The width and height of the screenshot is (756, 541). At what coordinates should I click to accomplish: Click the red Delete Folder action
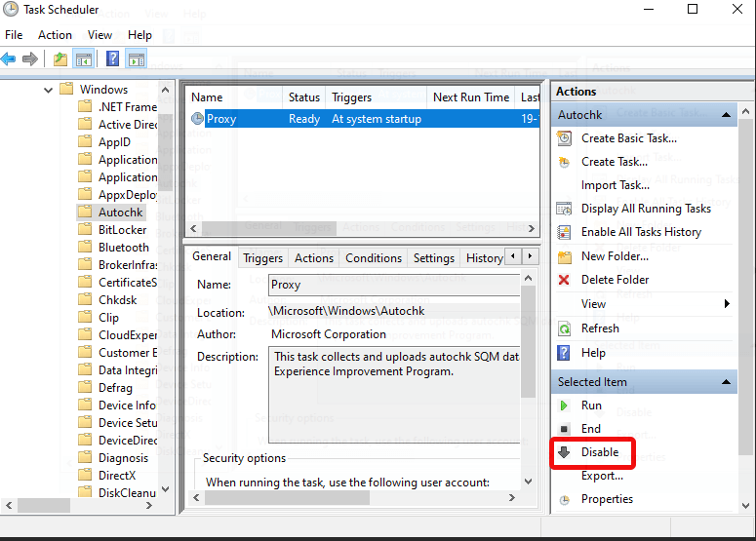point(615,280)
